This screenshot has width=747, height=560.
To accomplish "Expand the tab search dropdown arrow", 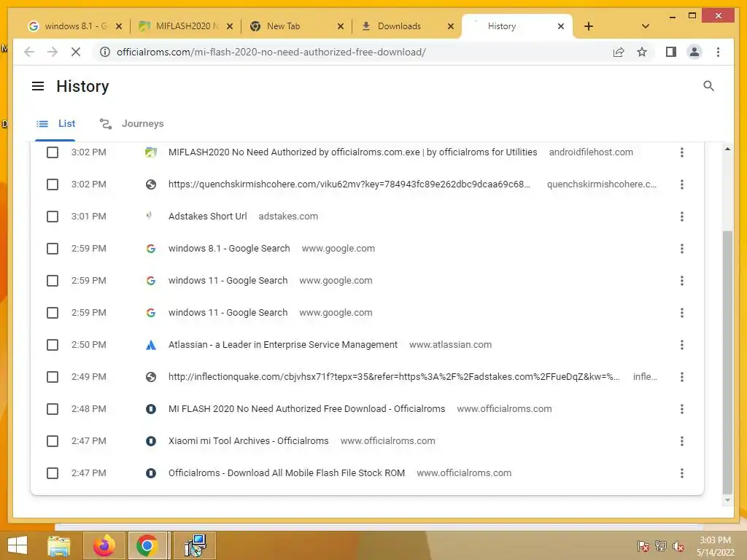I will click(646, 26).
